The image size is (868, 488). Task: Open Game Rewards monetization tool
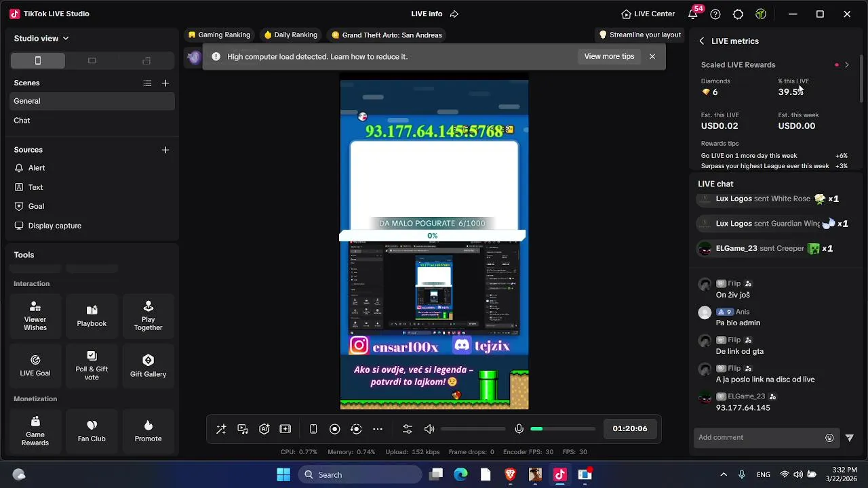tap(35, 432)
